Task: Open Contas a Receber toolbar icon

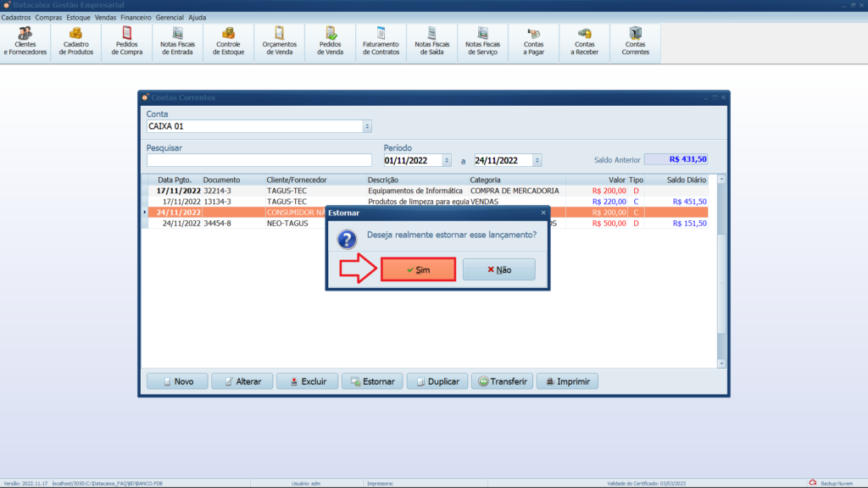Action: click(x=584, y=41)
